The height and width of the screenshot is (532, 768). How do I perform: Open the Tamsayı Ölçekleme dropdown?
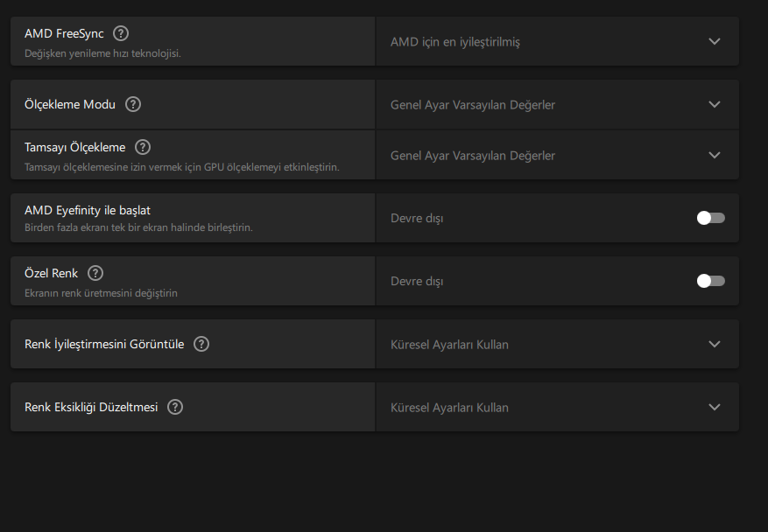pyautogui.click(x=557, y=155)
